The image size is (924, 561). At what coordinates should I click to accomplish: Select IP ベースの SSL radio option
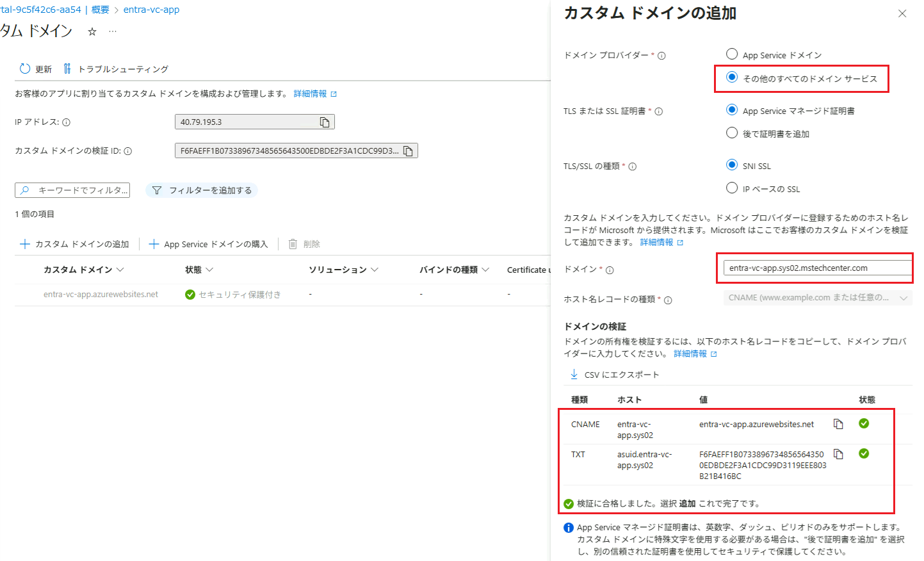tap(732, 188)
